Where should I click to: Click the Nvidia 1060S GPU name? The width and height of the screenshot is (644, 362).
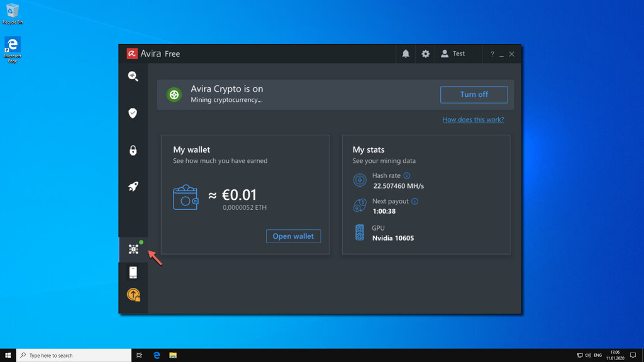coord(393,238)
